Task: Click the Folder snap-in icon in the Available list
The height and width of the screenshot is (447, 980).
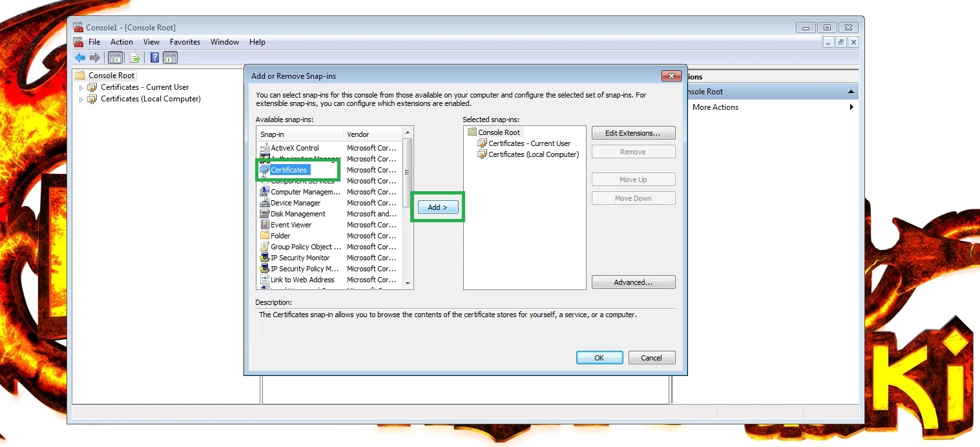Action: point(265,236)
